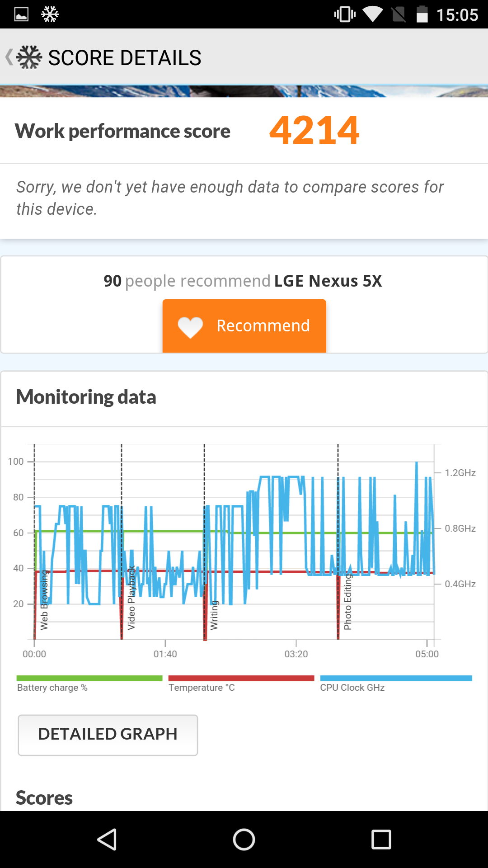488x868 pixels.
Task: Tap the heart icon on Recommend button
Action: (190, 327)
